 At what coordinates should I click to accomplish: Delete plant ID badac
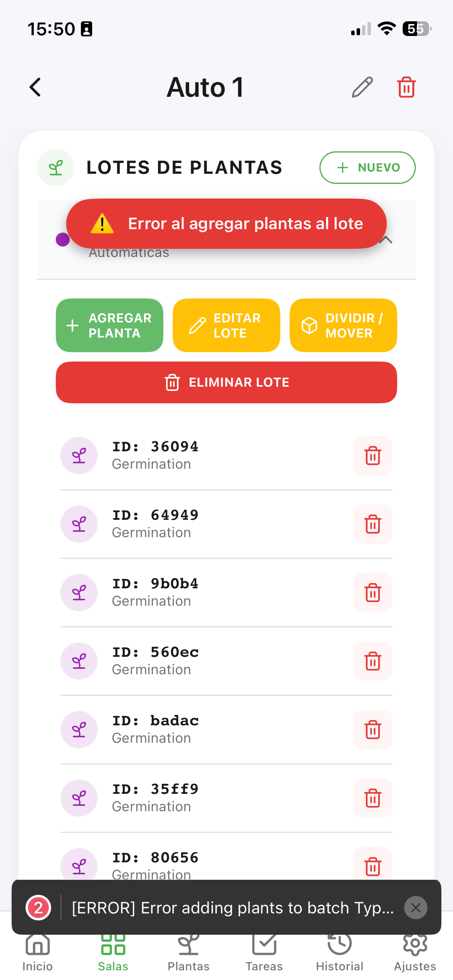[372, 730]
